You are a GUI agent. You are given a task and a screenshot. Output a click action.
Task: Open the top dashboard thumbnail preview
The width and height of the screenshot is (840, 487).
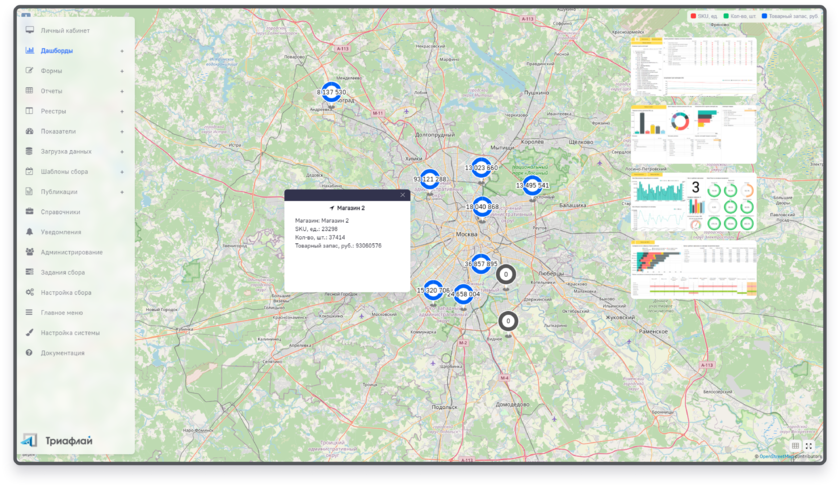[x=693, y=68]
